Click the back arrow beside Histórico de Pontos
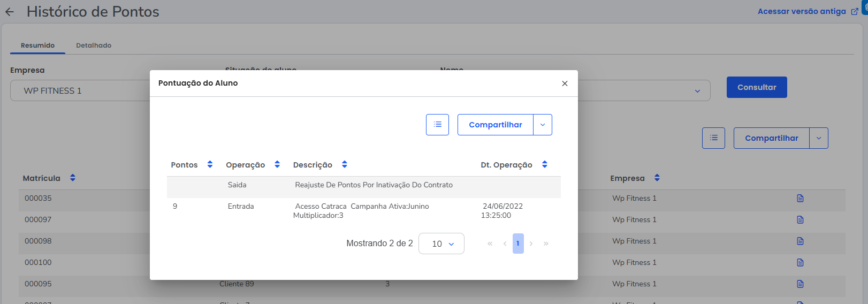 [x=10, y=12]
